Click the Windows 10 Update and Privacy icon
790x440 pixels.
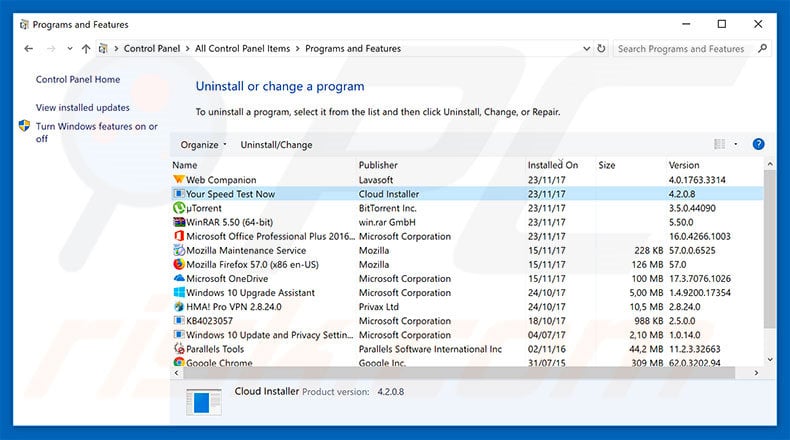click(x=178, y=335)
